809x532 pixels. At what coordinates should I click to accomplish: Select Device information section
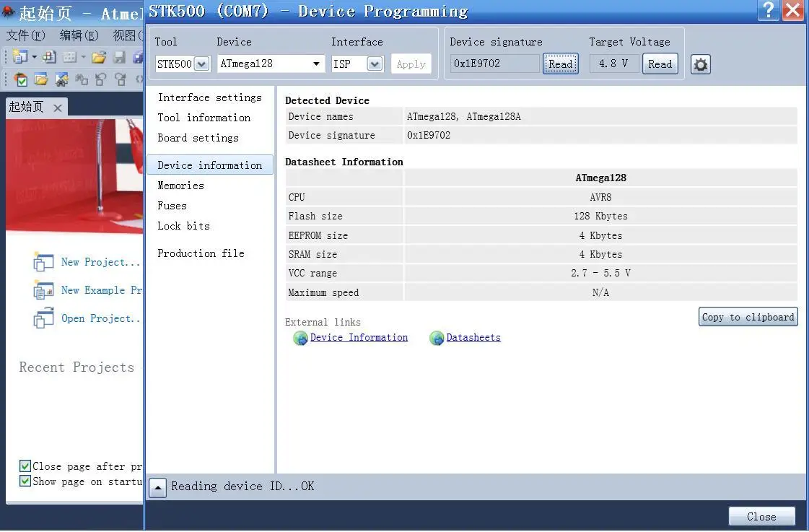pos(210,165)
